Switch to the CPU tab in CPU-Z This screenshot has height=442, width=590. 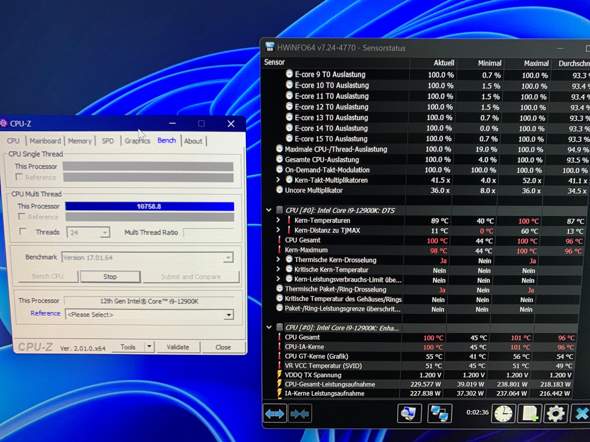[13, 141]
